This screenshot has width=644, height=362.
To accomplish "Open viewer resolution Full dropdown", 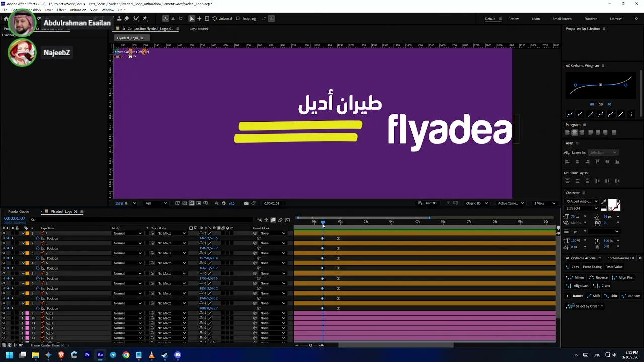I will [156, 203].
